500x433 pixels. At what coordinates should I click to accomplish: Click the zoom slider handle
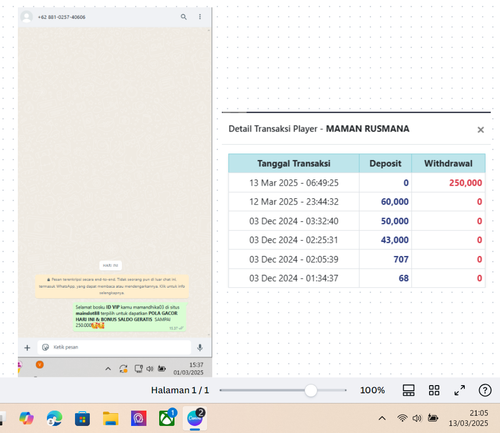(311, 390)
